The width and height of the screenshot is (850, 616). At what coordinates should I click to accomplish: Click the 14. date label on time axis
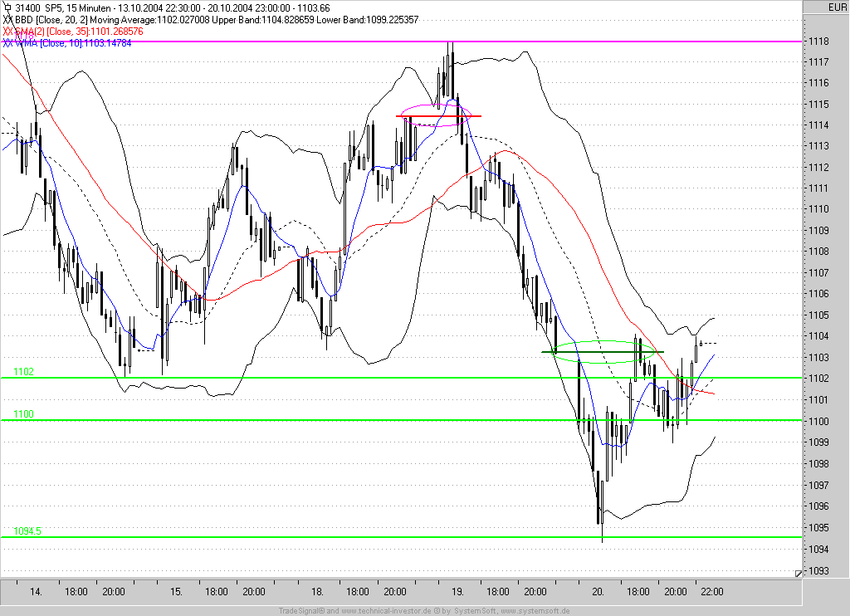[36, 592]
